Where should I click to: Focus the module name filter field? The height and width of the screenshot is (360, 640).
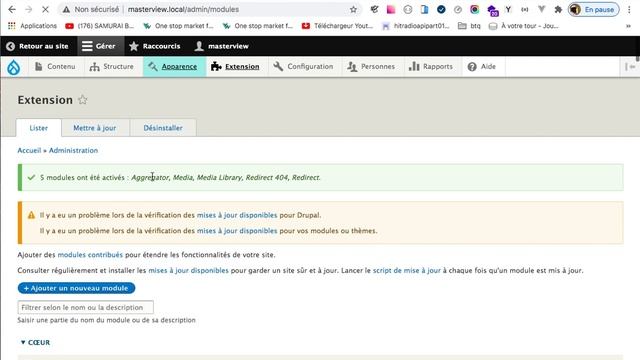coord(86,307)
